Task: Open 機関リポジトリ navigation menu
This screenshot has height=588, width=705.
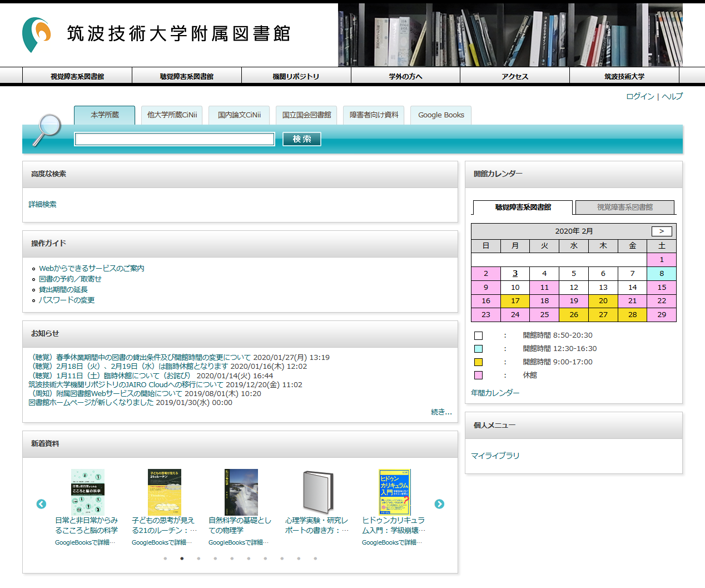Action: (x=296, y=76)
